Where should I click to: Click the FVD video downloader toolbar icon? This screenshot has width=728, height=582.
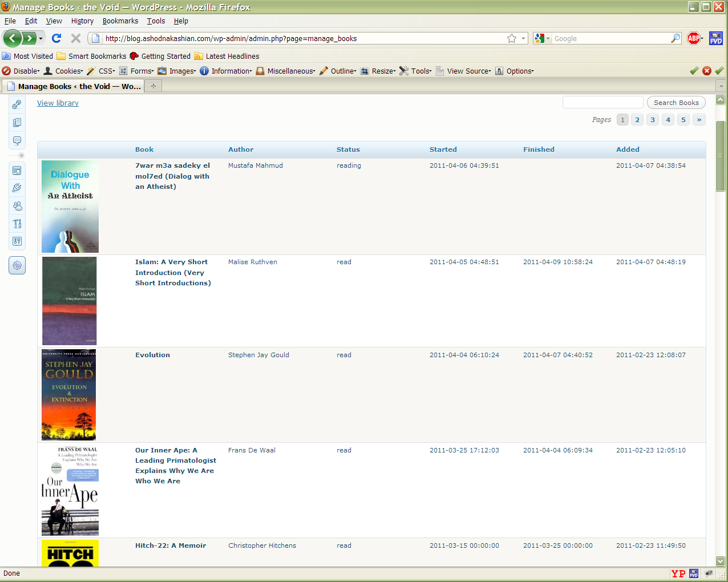click(x=715, y=38)
